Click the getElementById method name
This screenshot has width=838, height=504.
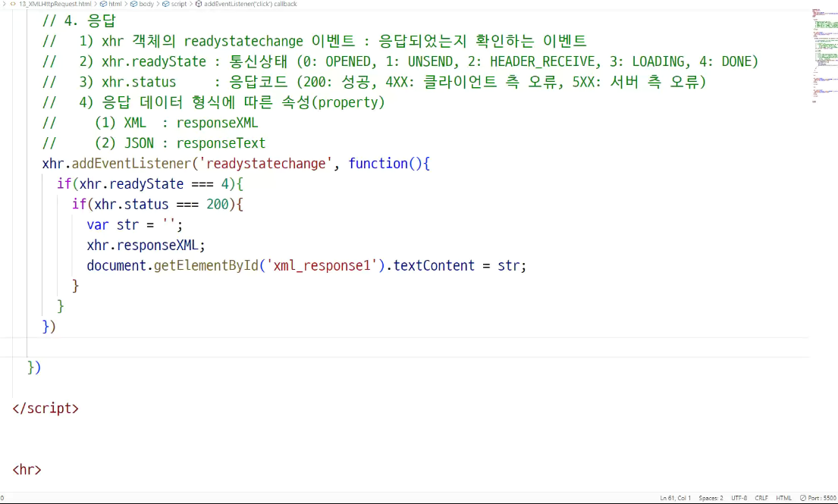(x=206, y=265)
